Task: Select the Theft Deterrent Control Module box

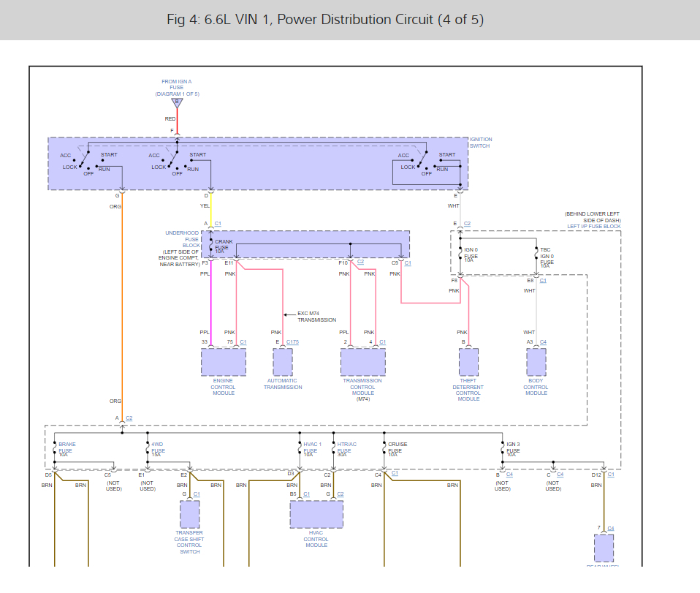Action: click(x=468, y=362)
